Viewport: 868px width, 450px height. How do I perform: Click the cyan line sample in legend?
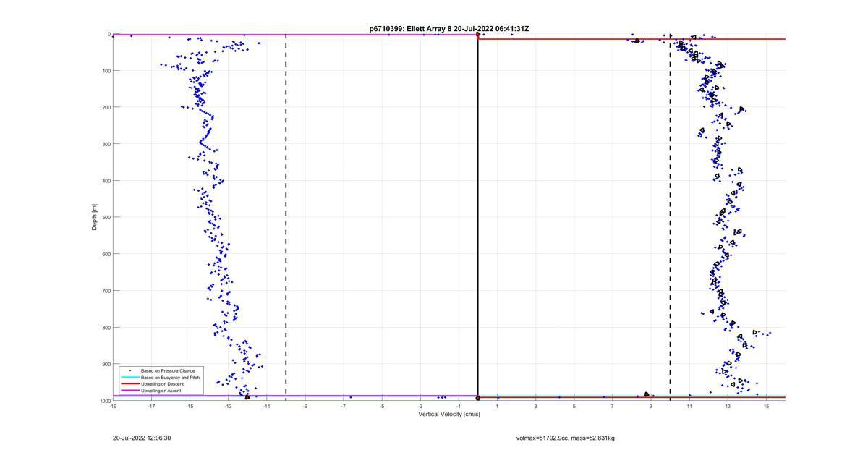click(129, 378)
